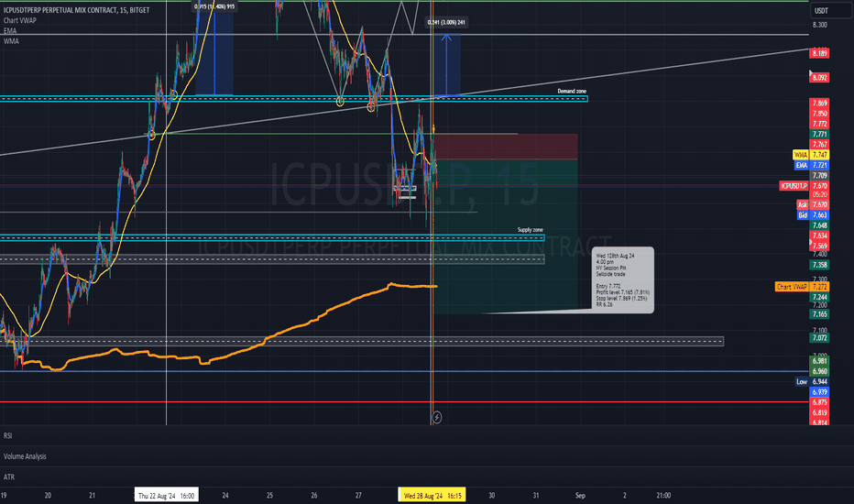The width and height of the screenshot is (854, 504).
Task: Open the ATR indicator pane
Action: coord(9,477)
